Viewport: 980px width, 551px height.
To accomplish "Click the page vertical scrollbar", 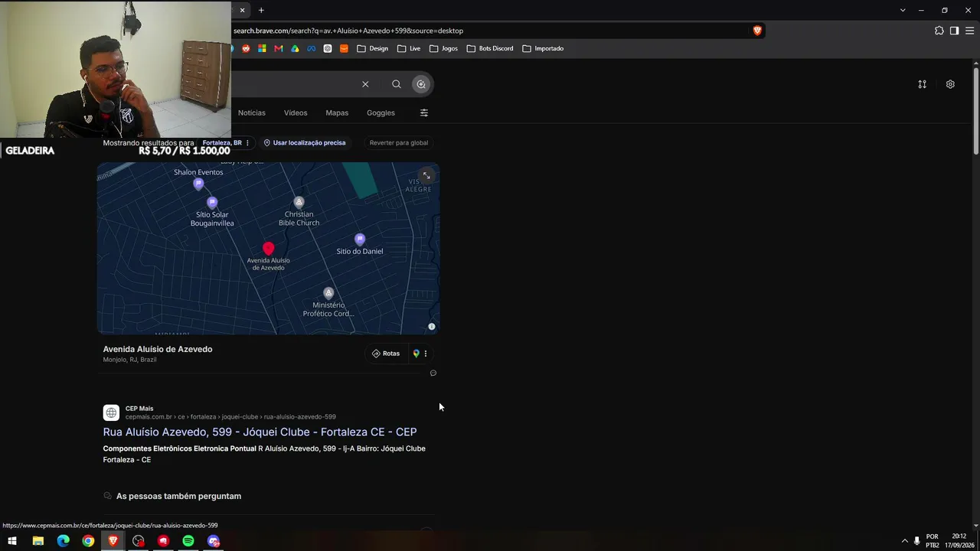I will (x=975, y=112).
